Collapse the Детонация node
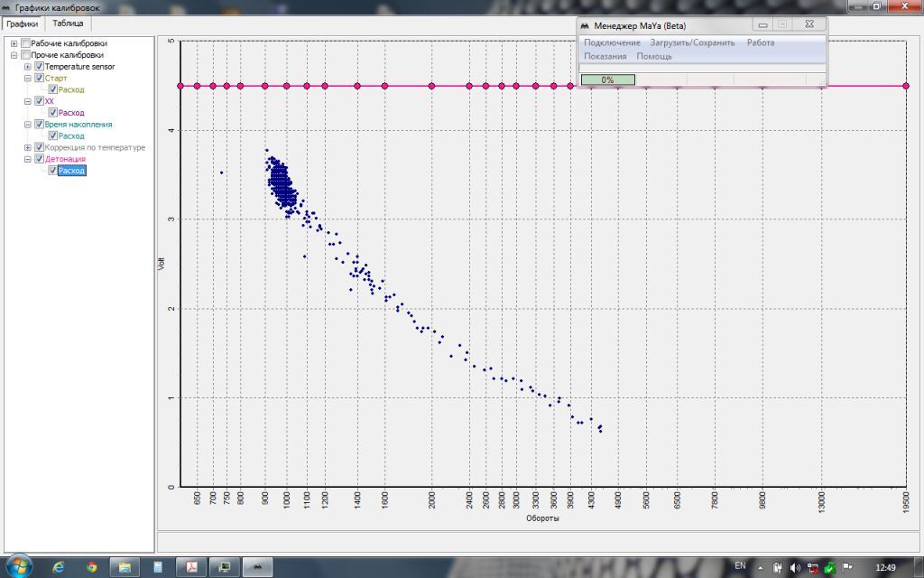The height and width of the screenshot is (578, 924). click(28, 159)
